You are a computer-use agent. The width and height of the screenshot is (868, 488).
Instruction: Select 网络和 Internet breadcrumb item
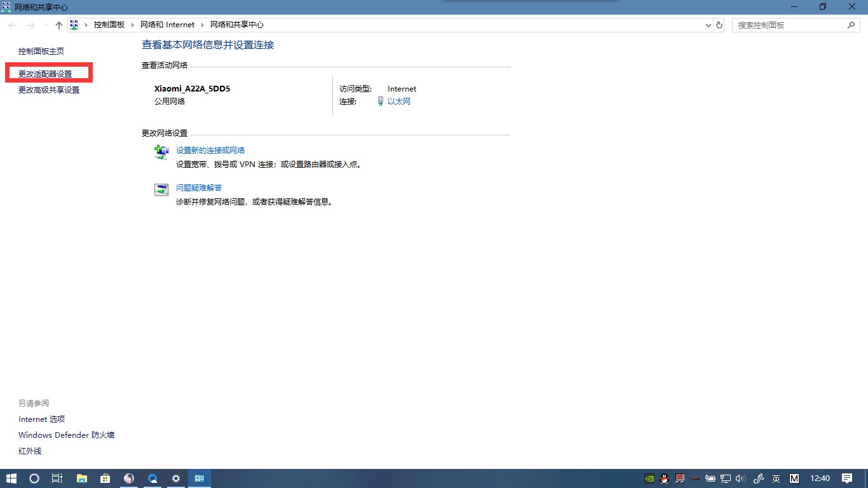[167, 25]
